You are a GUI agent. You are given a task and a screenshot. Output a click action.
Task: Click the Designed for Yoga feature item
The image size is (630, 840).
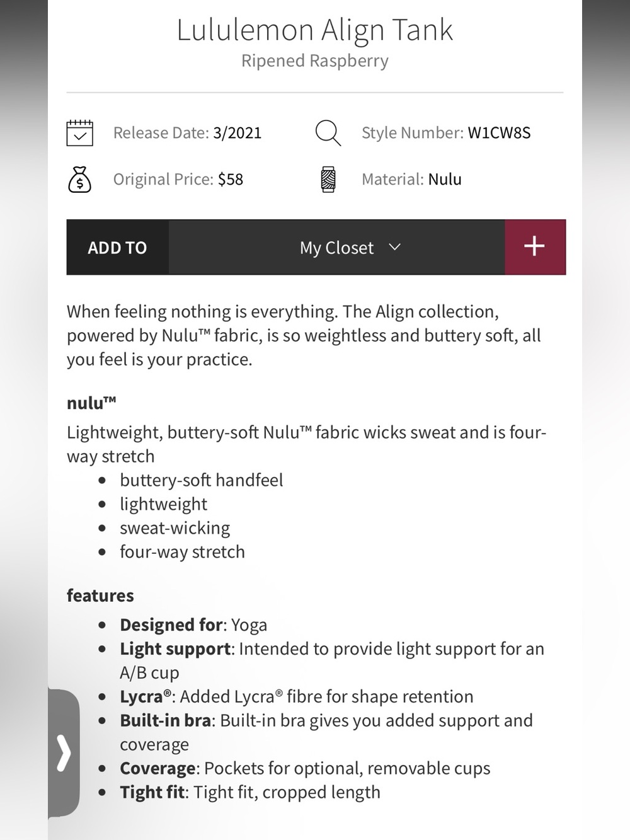[193, 625]
